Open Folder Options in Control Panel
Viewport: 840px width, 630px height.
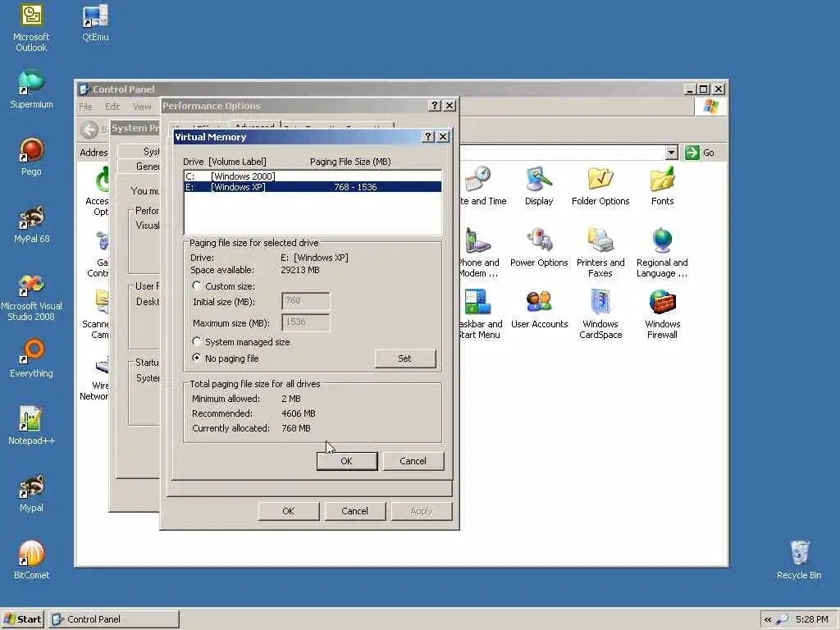(600, 186)
